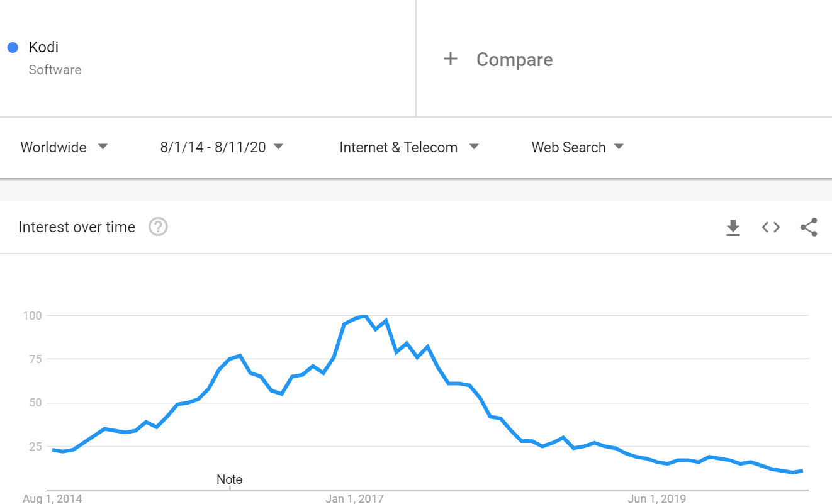Select the Kodi search term field
This screenshot has width=832, height=504.
[x=208, y=58]
